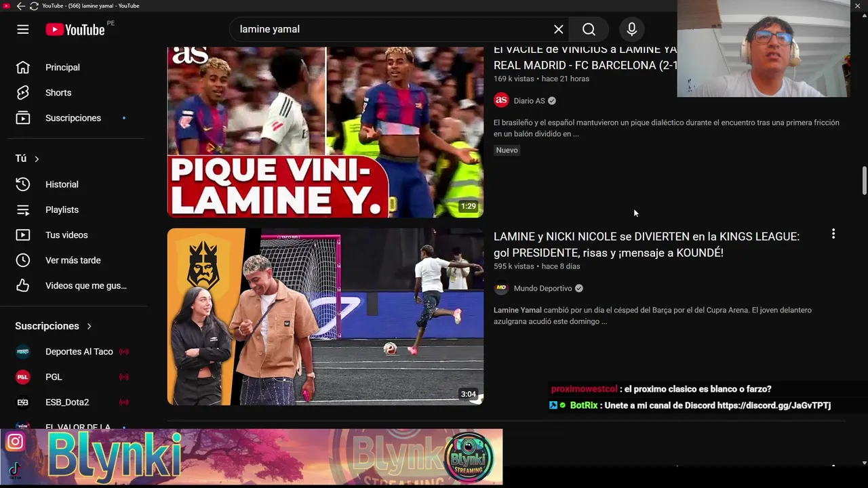
Task: Go to YouTube home via logo
Action: click(x=75, y=29)
